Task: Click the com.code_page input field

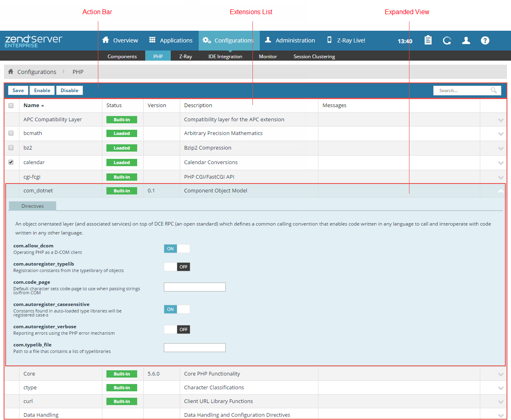Action: [195, 287]
